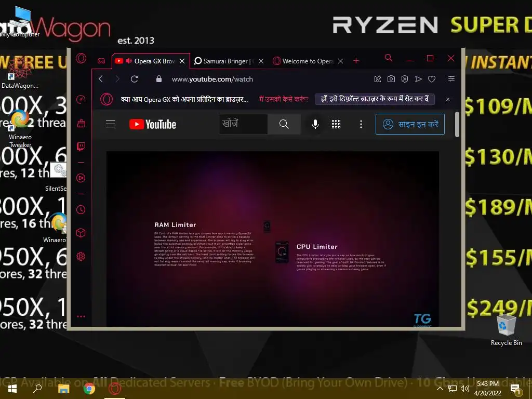Set Opera GX as default browser button
This screenshot has height=399, width=532.
(x=375, y=99)
